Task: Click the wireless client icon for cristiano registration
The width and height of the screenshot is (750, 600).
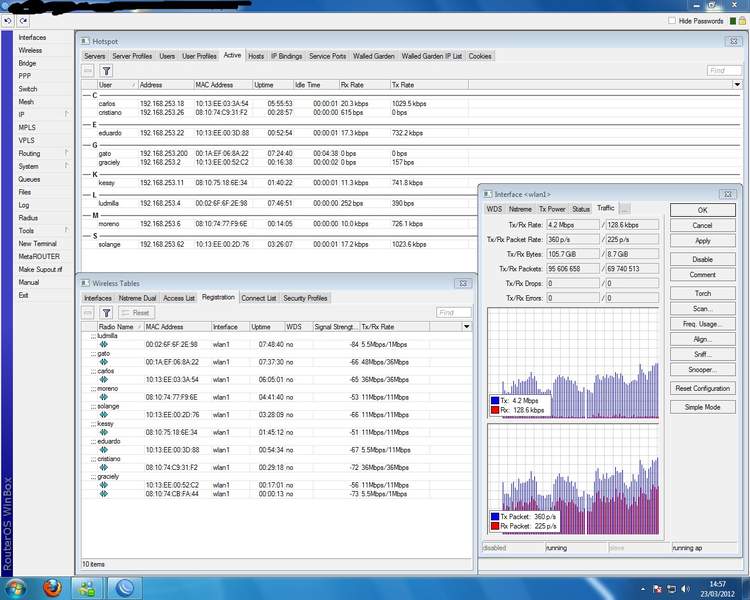Action: tap(103, 467)
